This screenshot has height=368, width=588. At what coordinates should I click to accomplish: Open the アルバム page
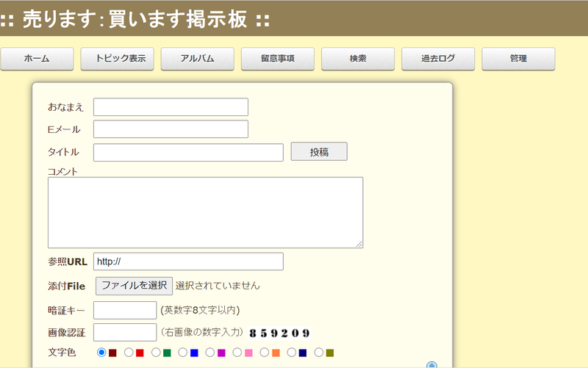tap(197, 59)
